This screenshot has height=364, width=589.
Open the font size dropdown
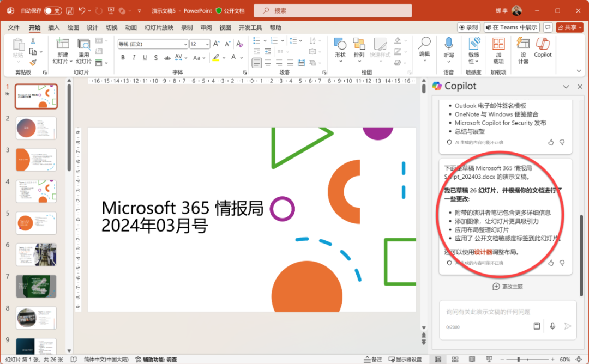pyautogui.click(x=207, y=44)
